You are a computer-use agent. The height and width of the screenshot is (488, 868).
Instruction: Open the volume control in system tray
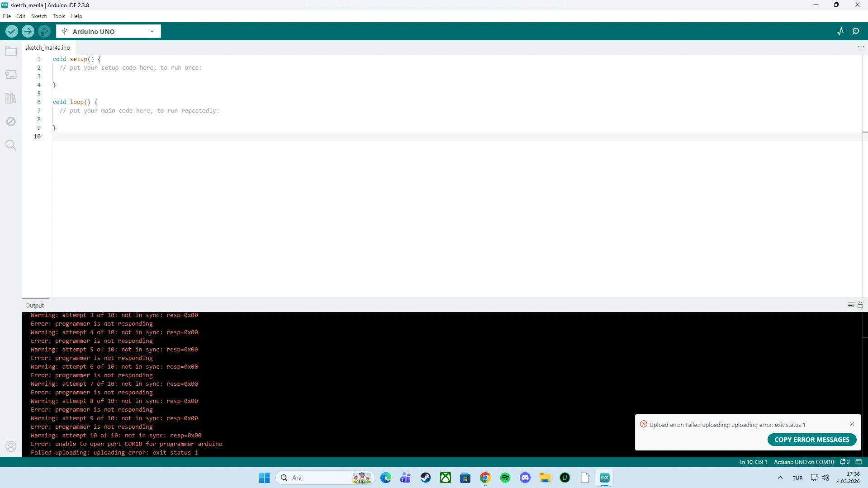coord(825,478)
